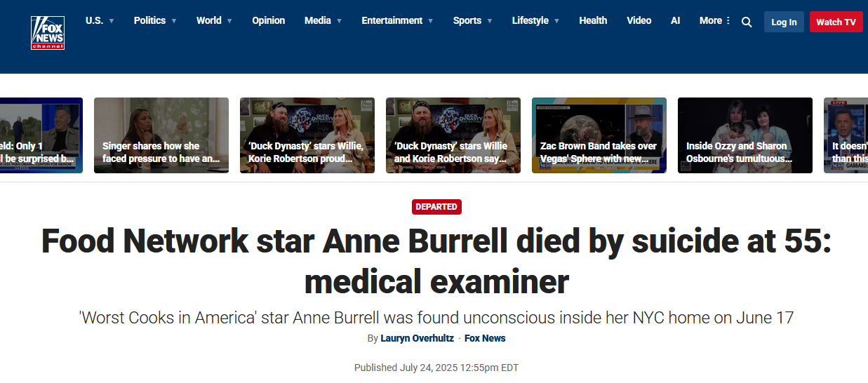Open the Health section
Image resolution: width=868 pixels, height=383 pixels.
pyautogui.click(x=593, y=20)
